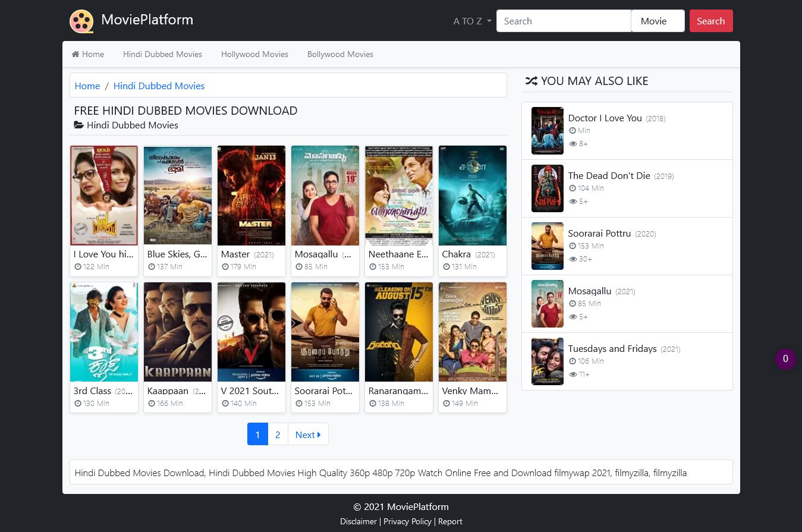Click Tuesdays and Fridays sidebar thumbnail
Image resolution: width=802 pixels, height=532 pixels.
coord(548,361)
